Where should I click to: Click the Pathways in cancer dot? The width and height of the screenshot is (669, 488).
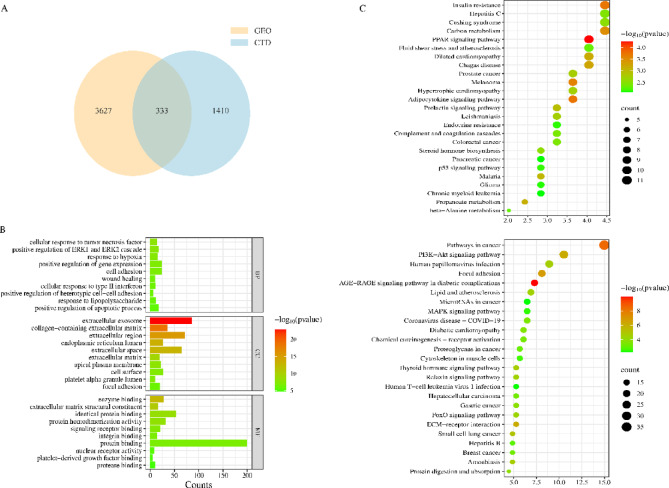coord(604,246)
